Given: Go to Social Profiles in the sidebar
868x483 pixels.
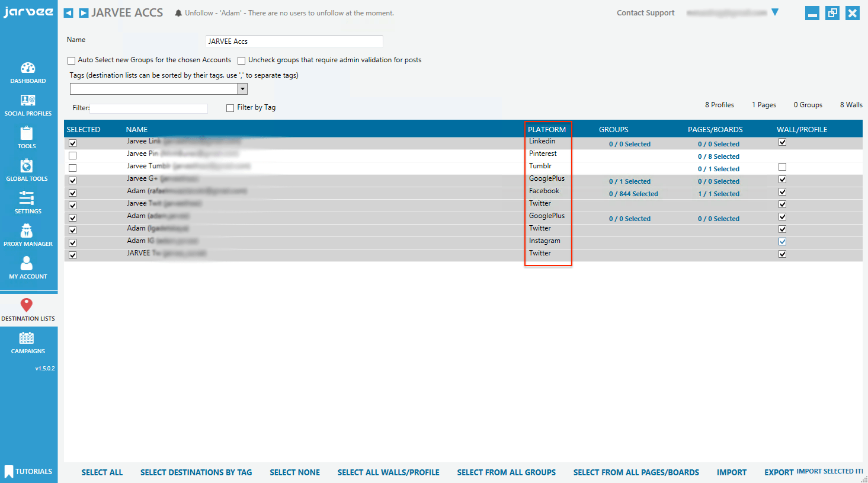Looking at the screenshot, I should [28, 105].
